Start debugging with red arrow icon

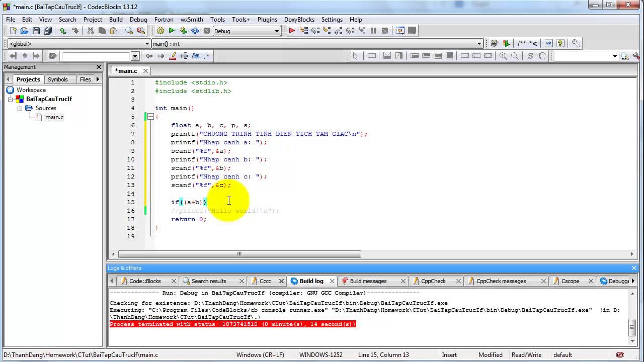(291, 31)
